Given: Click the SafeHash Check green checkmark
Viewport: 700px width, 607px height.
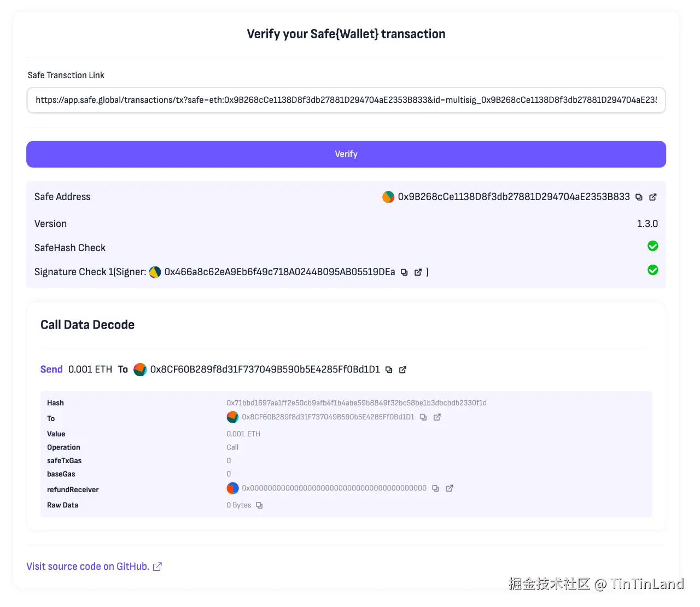Looking at the screenshot, I should tap(652, 246).
